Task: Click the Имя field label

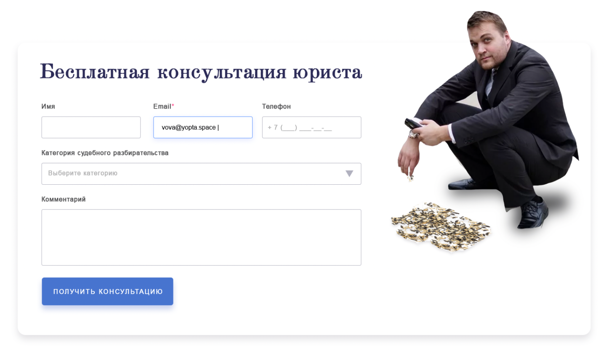Action: pyautogui.click(x=48, y=106)
